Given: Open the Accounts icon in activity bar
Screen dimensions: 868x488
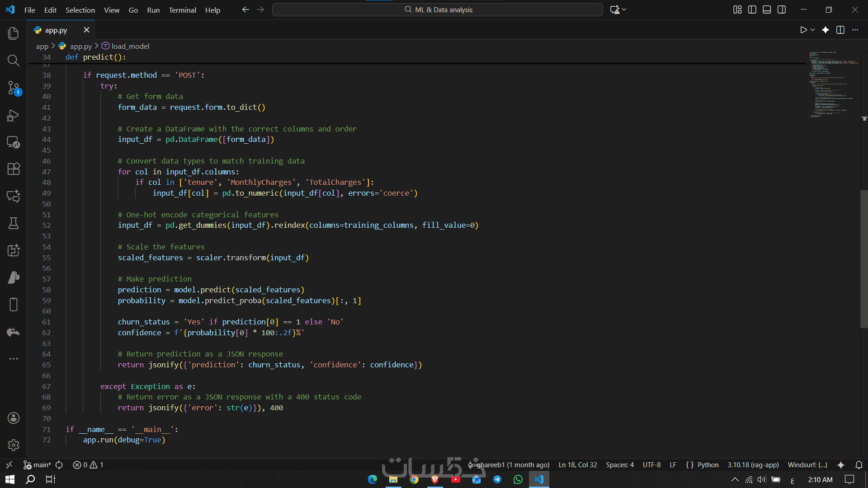Looking at the screenshot, I should click(14, 418).
